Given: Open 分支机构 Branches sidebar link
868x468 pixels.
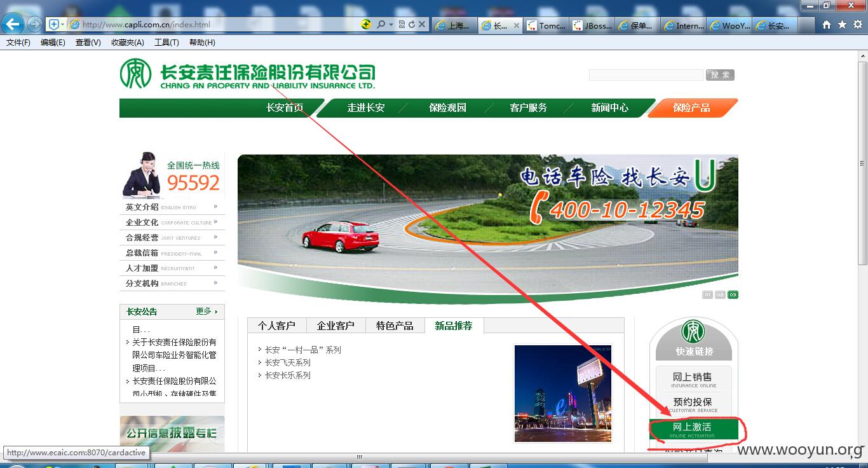Looking at the screenshot, I should 172,284.
